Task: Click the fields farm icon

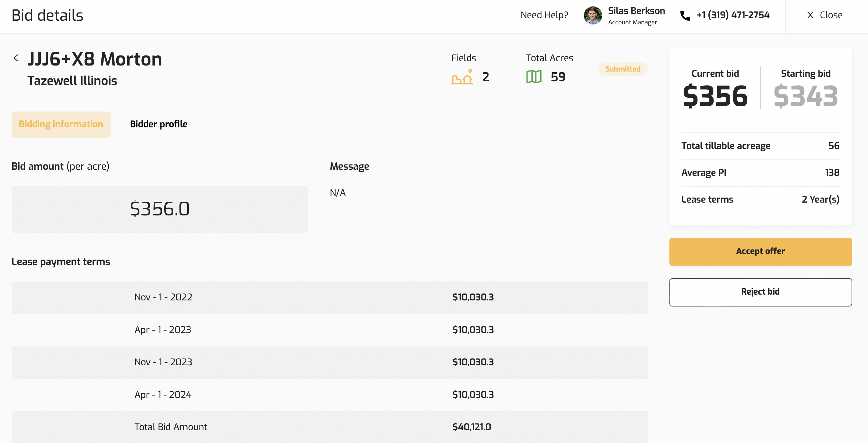Action: tap(462, 77)
